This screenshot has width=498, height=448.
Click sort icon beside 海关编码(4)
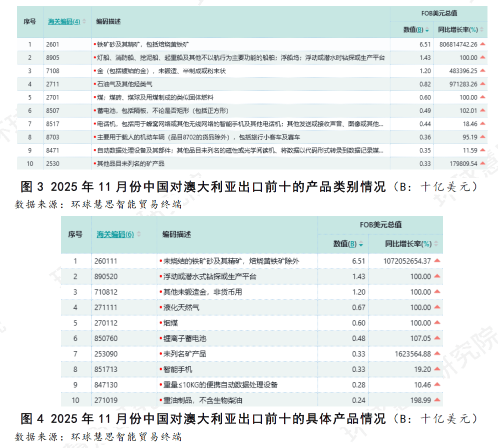click(84, 21)
